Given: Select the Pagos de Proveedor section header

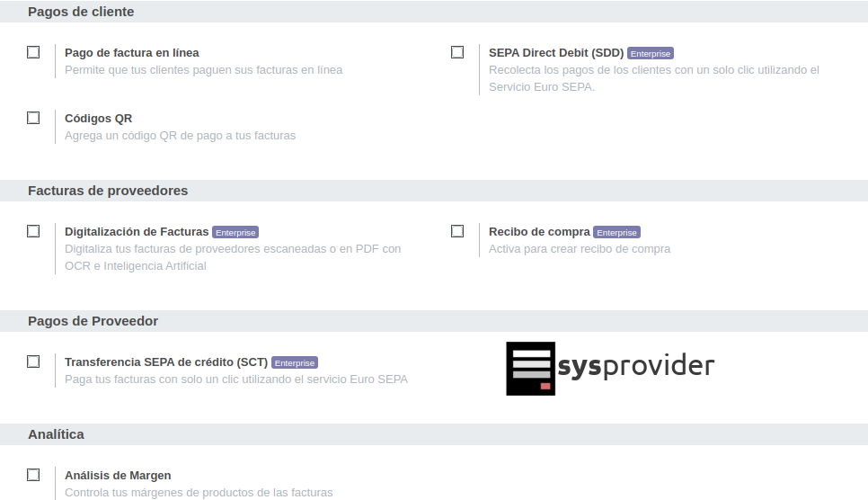Looking at the screenshot, I should (x=93, y=321).
